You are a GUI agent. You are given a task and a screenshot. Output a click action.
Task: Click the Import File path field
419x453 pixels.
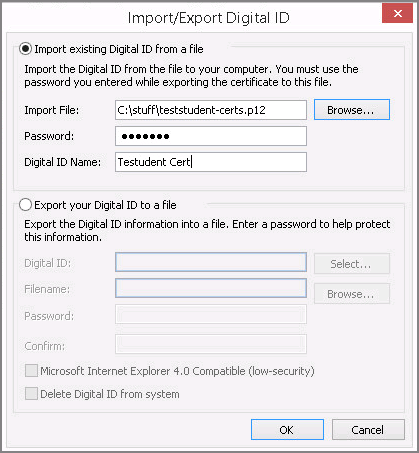(211, 110)
